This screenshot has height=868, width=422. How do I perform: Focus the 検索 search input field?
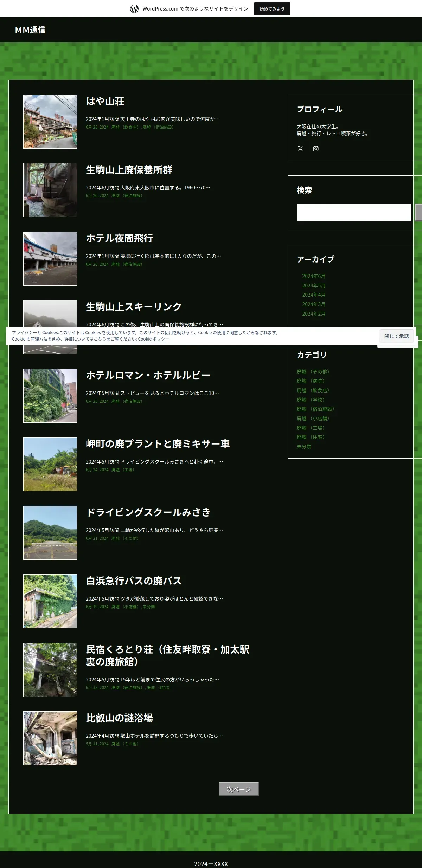354,213
